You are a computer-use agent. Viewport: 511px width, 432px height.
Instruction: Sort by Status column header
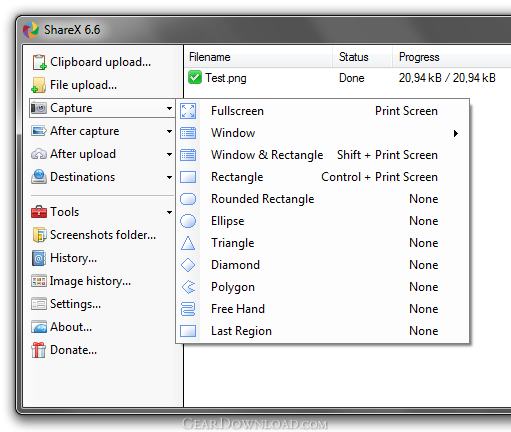(x=362, y=57)
